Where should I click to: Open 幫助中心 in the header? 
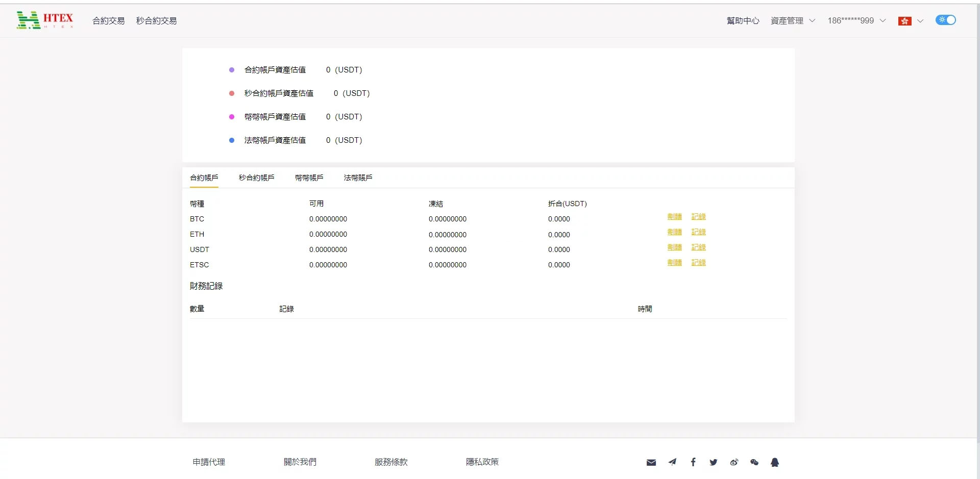(x=743, y=21)
